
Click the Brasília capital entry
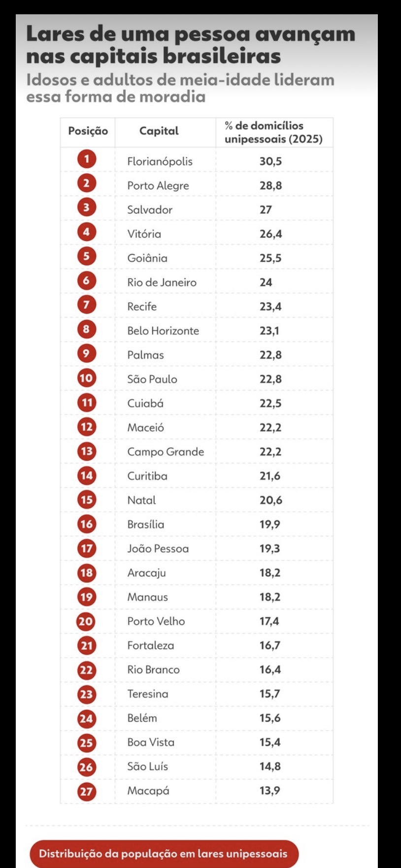[146, 524]
